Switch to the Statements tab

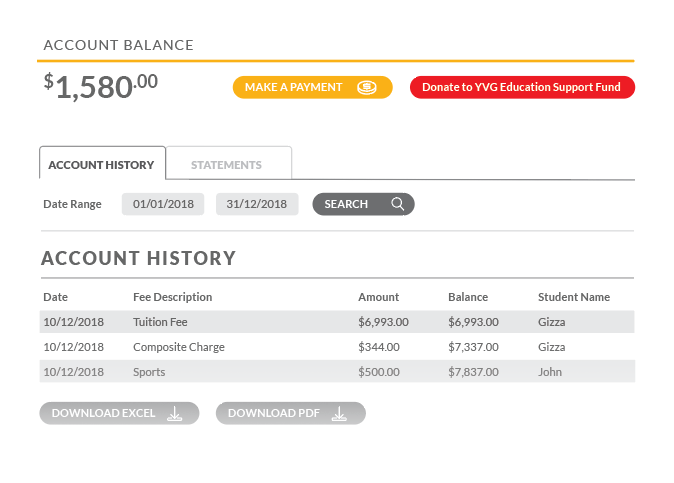point(227,165)
